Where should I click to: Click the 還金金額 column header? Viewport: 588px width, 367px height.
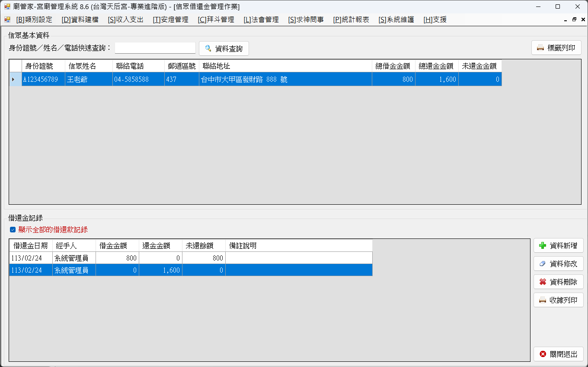tap(160, 245)
